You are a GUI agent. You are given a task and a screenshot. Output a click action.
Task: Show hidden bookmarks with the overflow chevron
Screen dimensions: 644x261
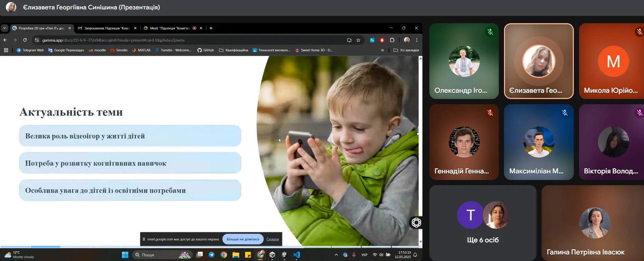[x=382, y=50]
